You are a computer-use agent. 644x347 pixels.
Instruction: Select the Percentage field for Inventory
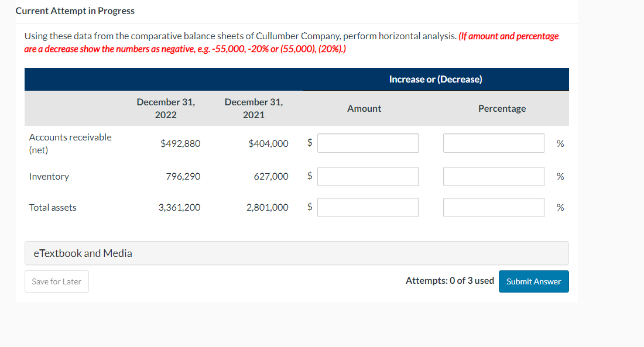494,176
